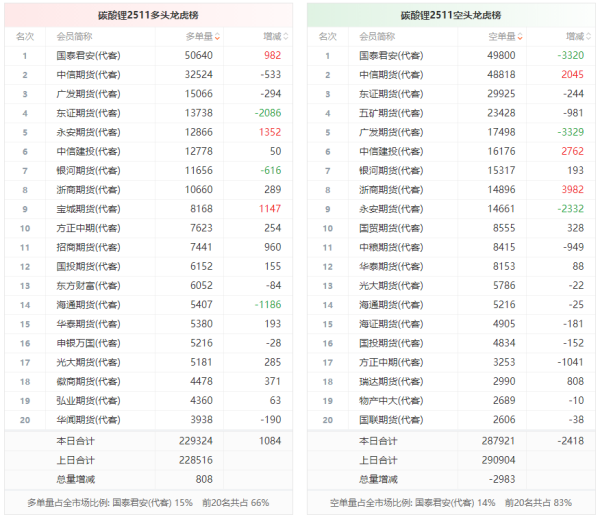
Task: Click 碳酸锂2511多头龙虎榜 table title
Action: pos(148,15)
